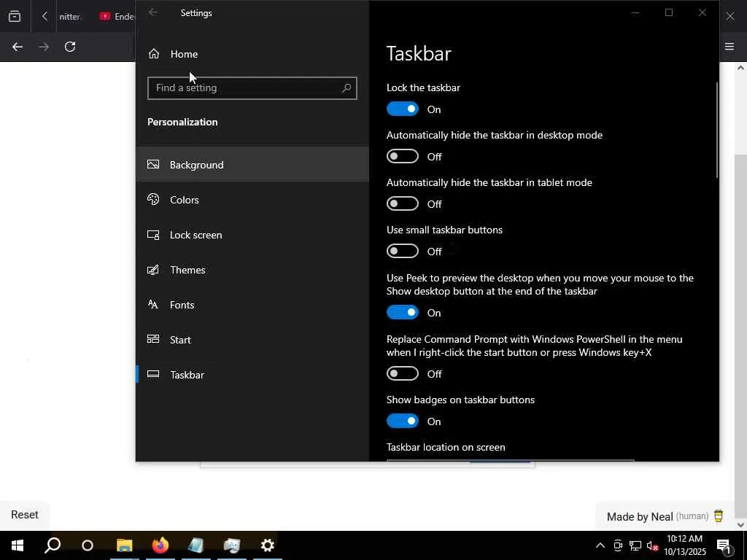The height and width of the screenshot is (560, 747).
Task: Open Cortana circle on taskbar
Action: coord(88,545)
